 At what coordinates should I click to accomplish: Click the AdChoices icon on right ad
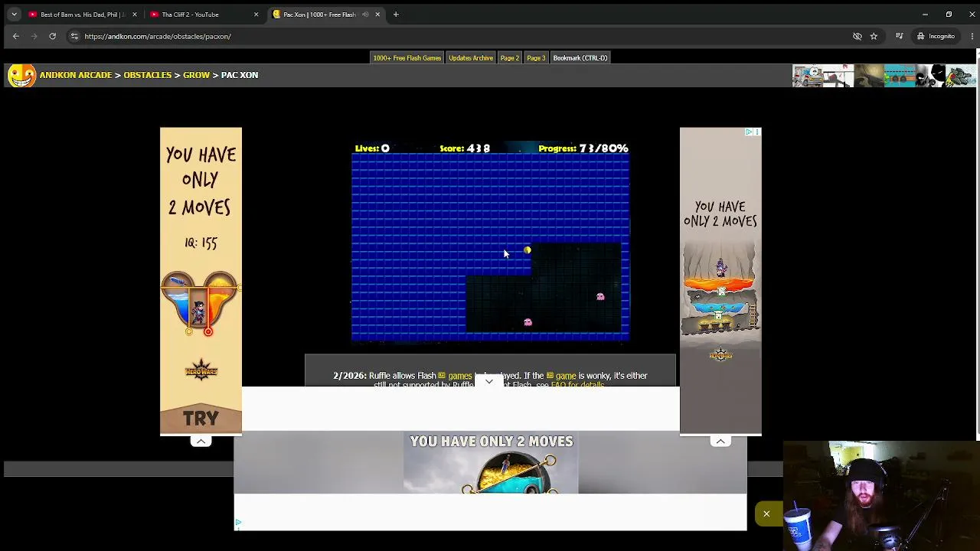pyautogui.click(x=750, y=132)
